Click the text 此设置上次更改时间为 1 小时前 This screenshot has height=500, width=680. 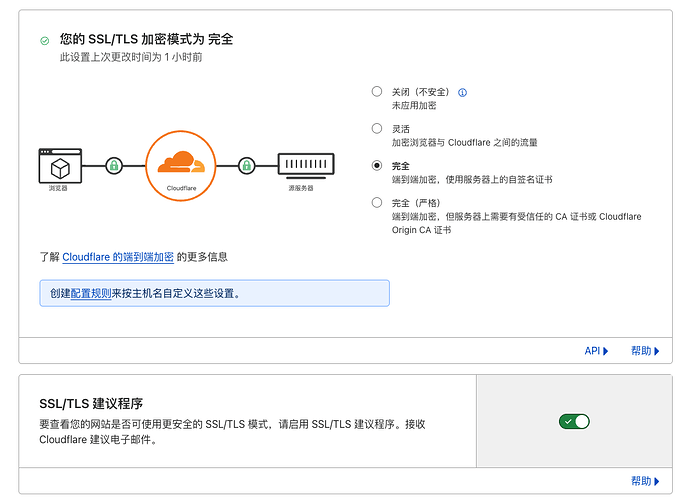[x=131, y=57]
